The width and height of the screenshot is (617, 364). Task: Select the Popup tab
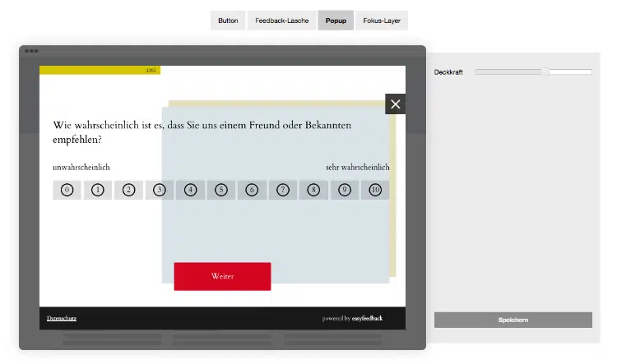coord(336,21)
